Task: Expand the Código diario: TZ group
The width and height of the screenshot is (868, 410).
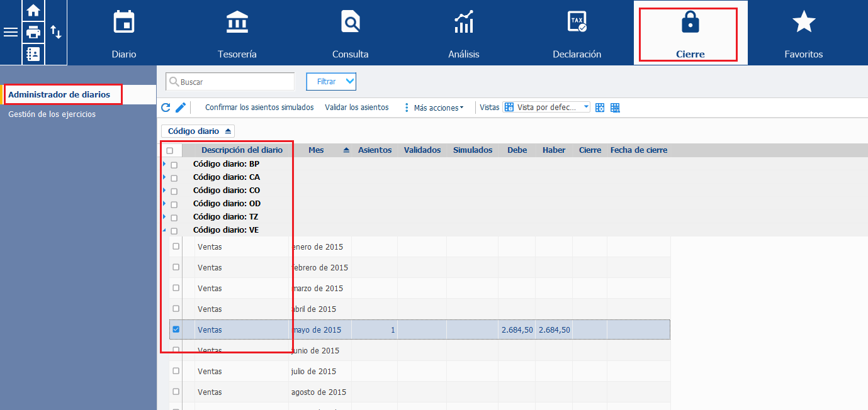Action: click(164, 216)
